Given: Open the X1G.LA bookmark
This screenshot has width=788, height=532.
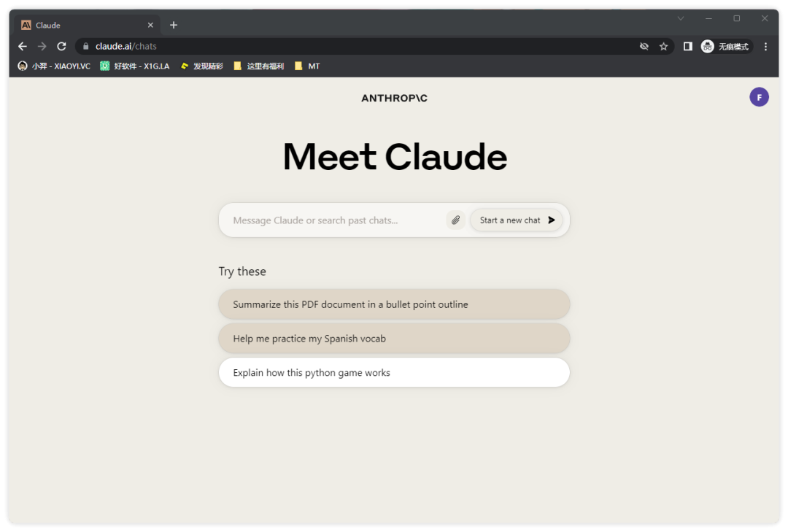Looking at the screenshot, I should (x=135, y=66).
